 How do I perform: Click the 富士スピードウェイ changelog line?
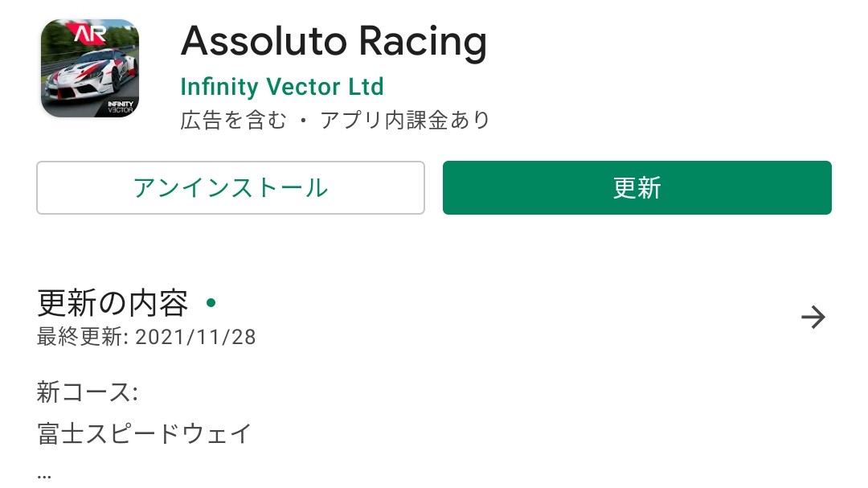[145, 433]
